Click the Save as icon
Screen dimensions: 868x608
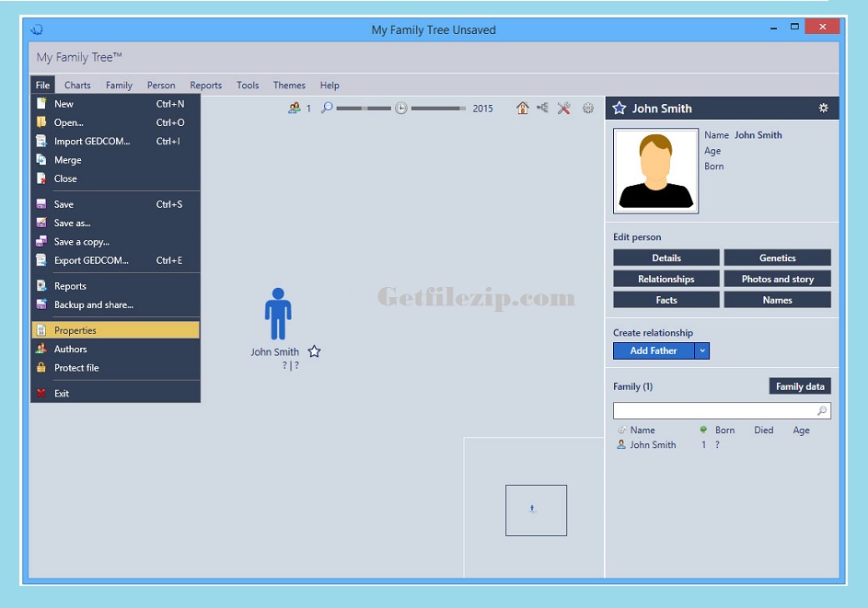[41, 223]
